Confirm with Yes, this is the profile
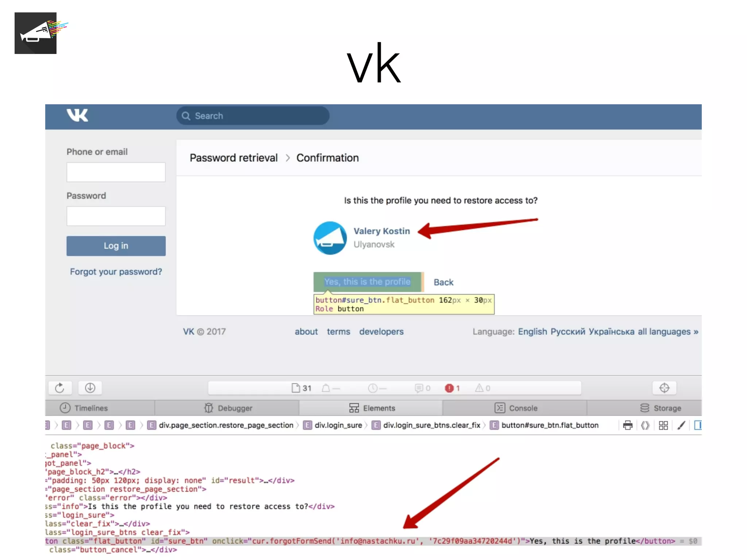 click(367, 282)
